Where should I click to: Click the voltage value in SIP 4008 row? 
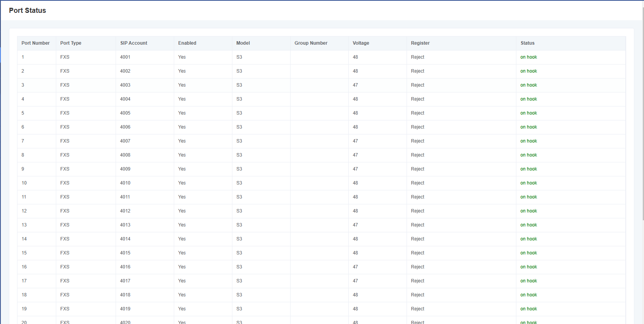(355, 155)
